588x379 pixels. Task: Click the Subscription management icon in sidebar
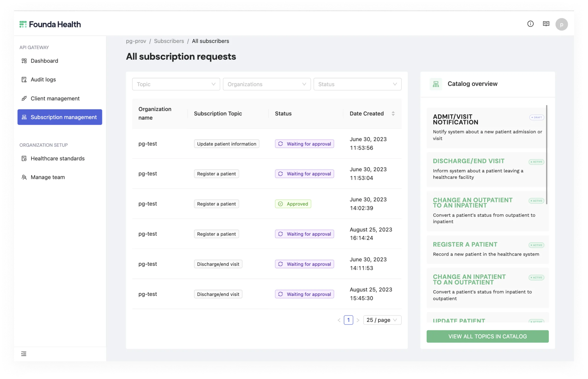pos(24,117)
